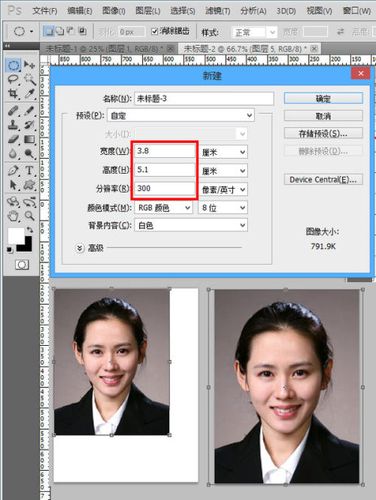Image resolution: width=376 pixels, height=500 pixels.
Task: Select the History Brush tool
Action: [x=30, y=125]
